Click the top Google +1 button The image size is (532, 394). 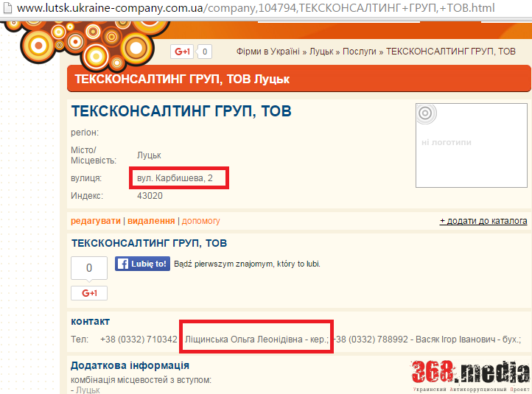click(182, 52)
